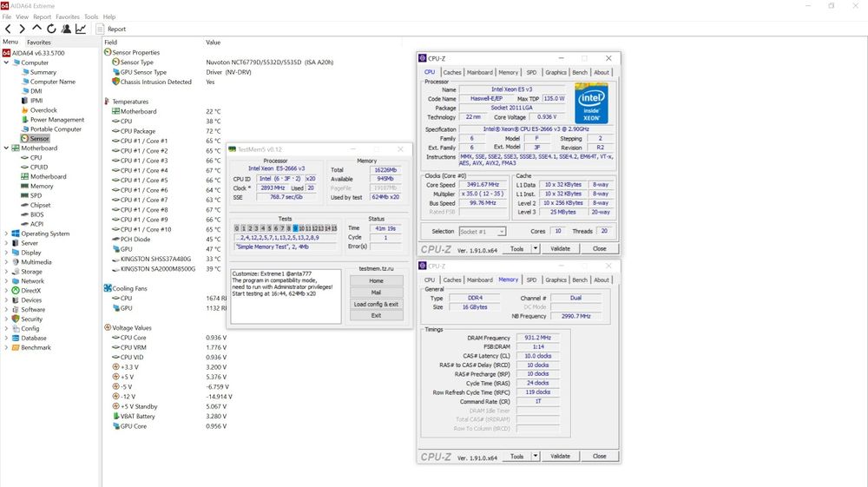This screenshot has width=868, height=487.
Task: Open the Socket #1 selection dropdown
Action: pyautogui.click(x=482, y=231)
